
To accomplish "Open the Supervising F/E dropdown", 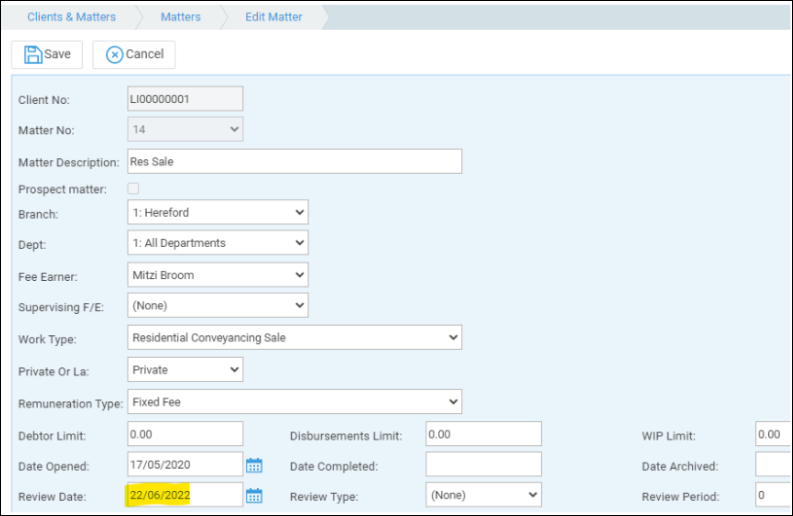I will pyautogui.click(x=218, y=305).
